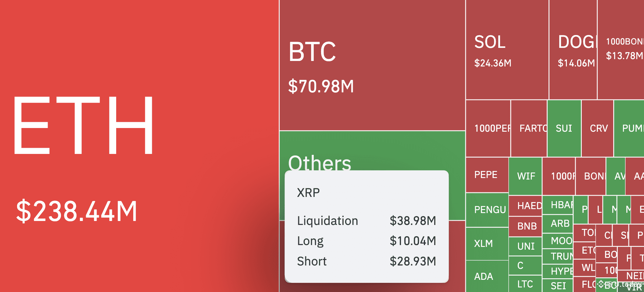This screenshot has width=644, height=292.
Task: Open the PENGU tile
Action: point(487,210)
